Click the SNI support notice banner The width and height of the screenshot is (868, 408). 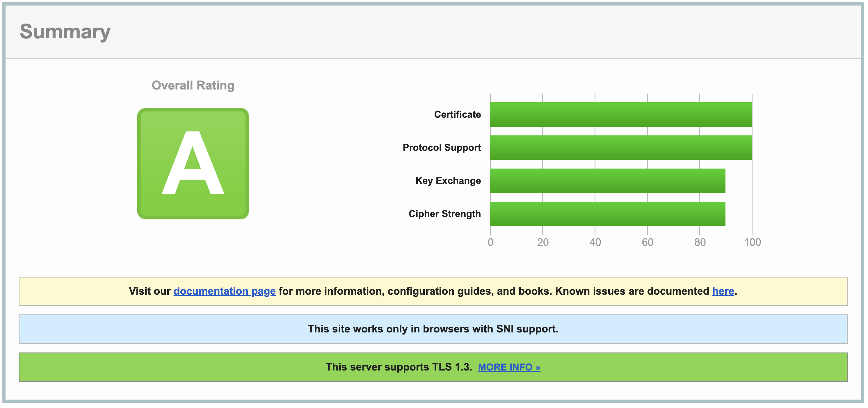coord(434,329)
